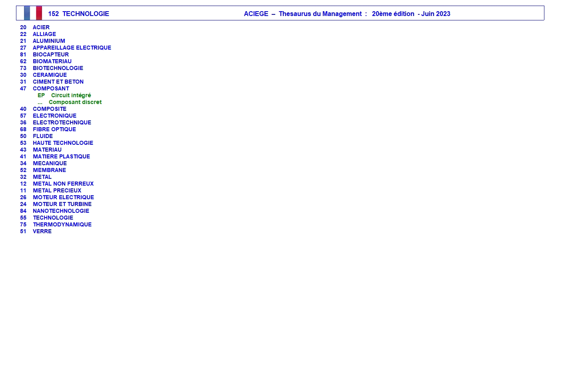Select the APPAREILLAGE ELECTRIQUE entry
The width and height of the screenshot is (564, 392).
[72, 48]
